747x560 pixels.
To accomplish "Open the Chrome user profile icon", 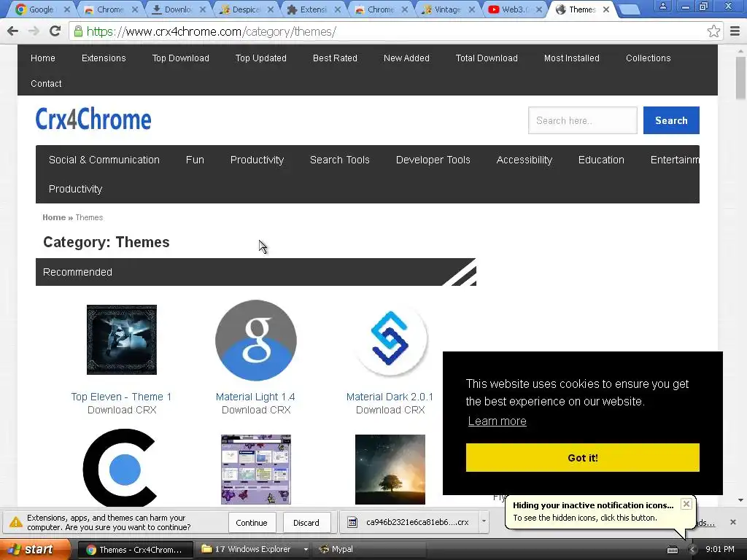I will point(662,6).
